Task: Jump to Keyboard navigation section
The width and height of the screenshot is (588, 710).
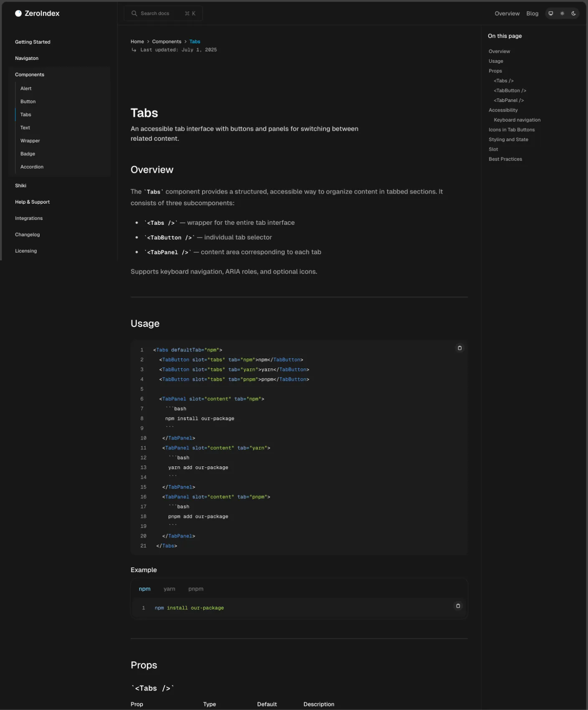Action: click(517, 120)
